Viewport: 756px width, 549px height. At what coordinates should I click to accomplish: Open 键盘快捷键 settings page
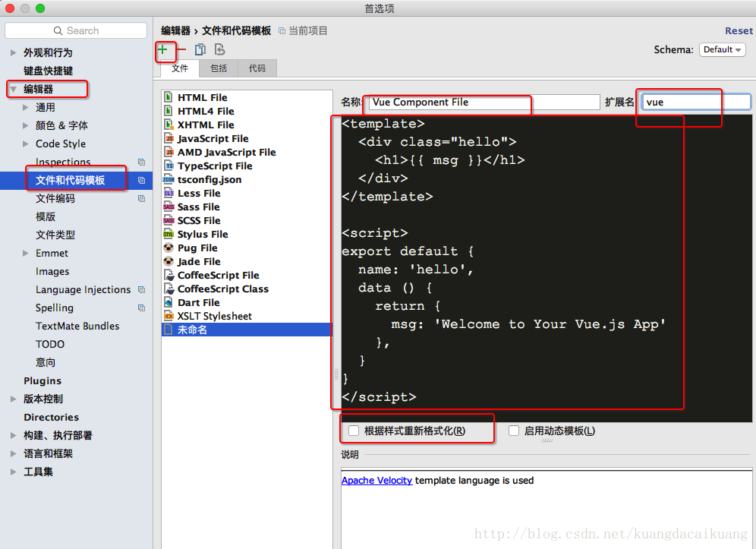(x=49, y=71)
